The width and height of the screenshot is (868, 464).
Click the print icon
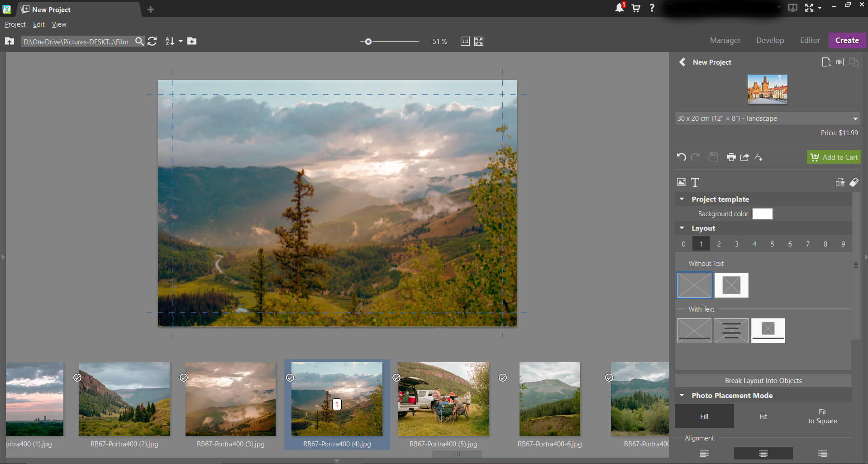click(731, 157)
